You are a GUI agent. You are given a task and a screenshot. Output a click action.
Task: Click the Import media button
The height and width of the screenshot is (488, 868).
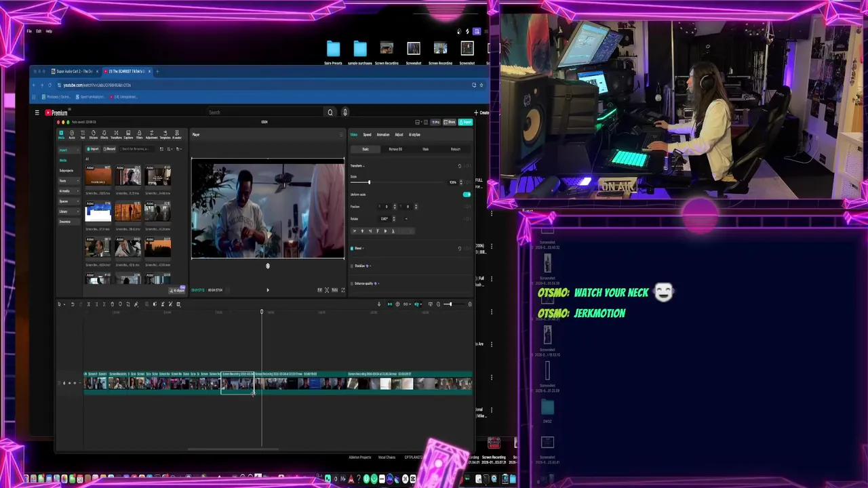click(x=93, y=149)
